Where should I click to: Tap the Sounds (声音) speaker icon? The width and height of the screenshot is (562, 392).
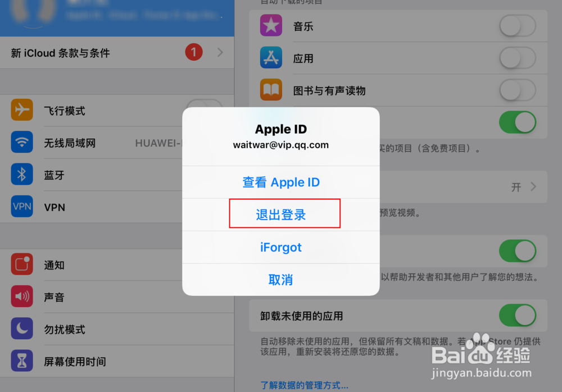pyautogui.click(x=22, y=297)
